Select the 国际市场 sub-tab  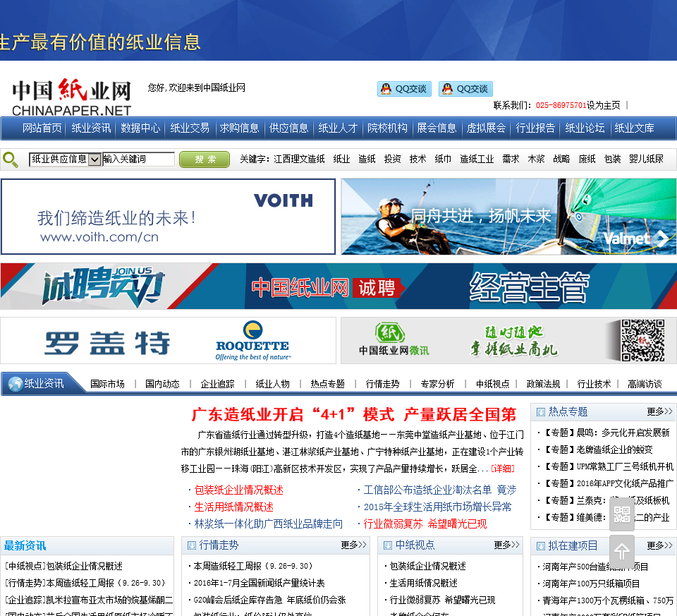107,384
